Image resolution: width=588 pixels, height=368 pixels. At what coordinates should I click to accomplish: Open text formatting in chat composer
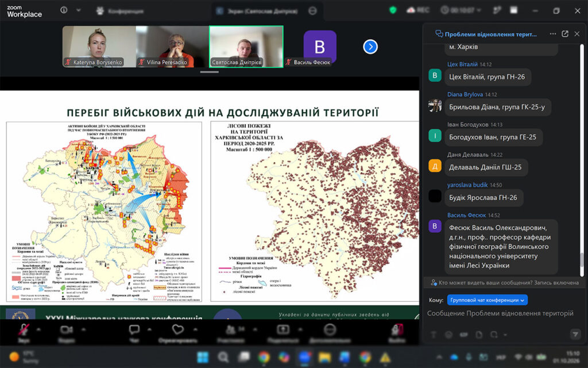(x=433, y=334)
